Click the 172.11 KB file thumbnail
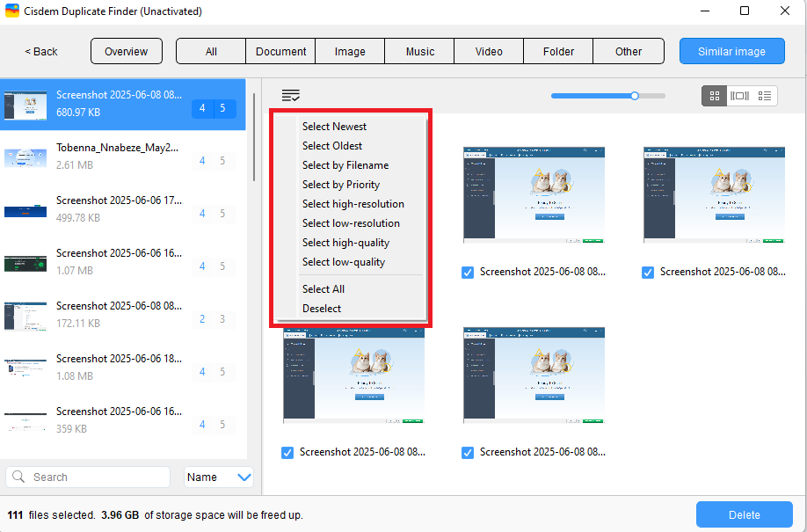 pyautogui.click(x=25, y=316)
